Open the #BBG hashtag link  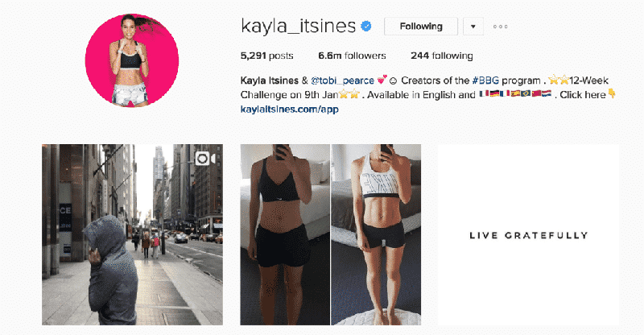click(x=485, y=81)
